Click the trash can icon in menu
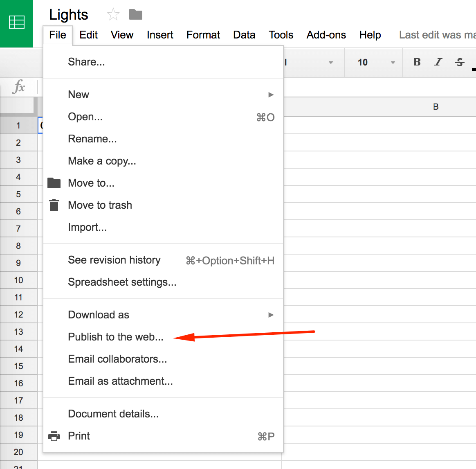This screenshot has height=469, width=476. click(54, 205)
